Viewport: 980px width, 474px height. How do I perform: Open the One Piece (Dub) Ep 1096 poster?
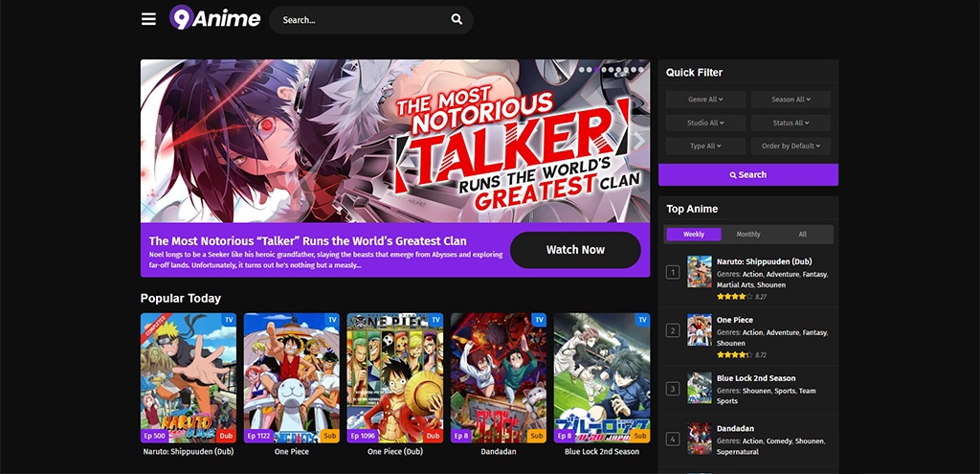(x=395, y=377)
